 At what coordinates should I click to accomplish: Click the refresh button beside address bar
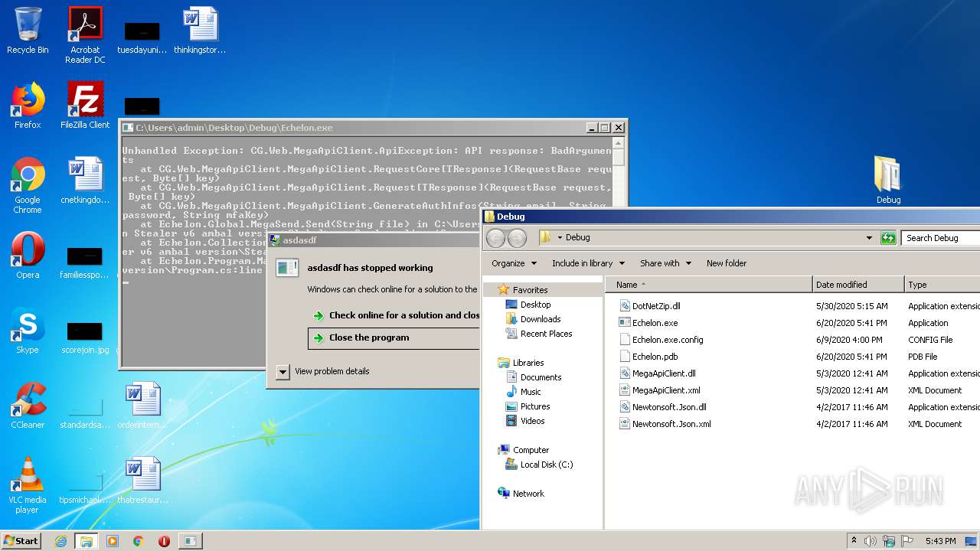[x=888, y=238]
